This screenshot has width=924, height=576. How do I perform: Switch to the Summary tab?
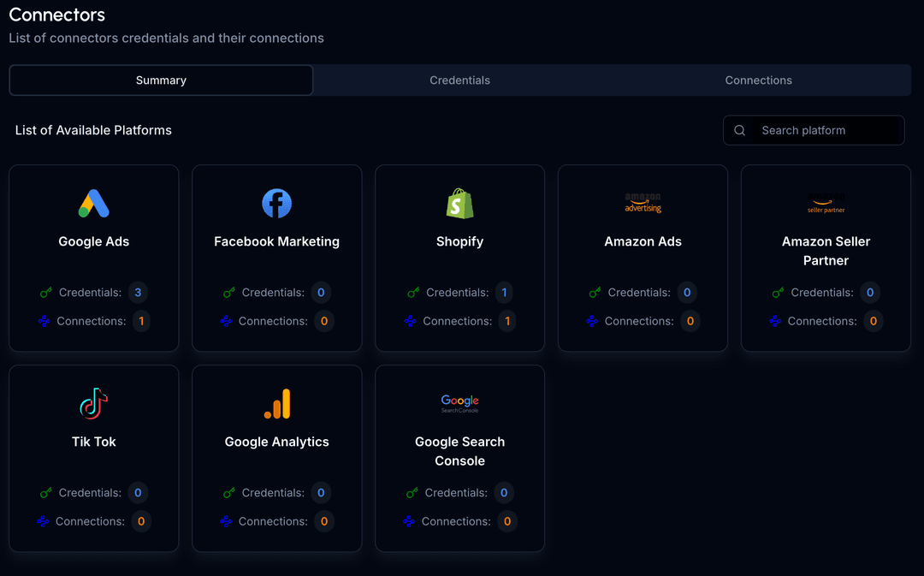(161, 80)
